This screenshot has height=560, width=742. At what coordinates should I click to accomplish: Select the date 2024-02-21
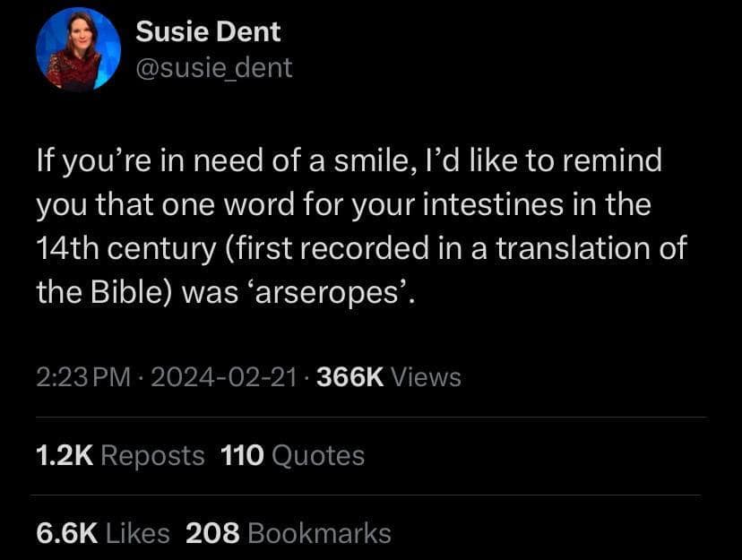tap(222, 376)
